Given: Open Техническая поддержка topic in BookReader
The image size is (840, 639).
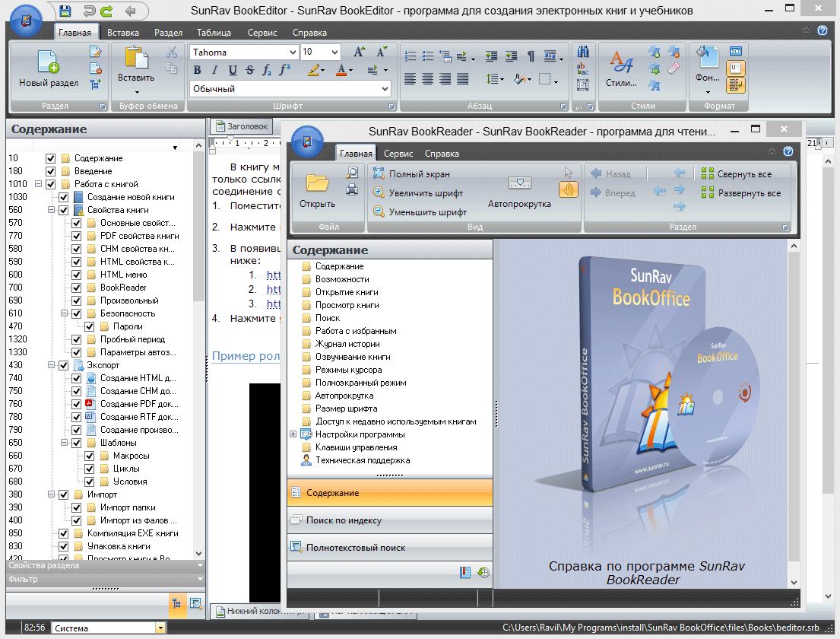Looking at the screenshot, I should (363, 460).
